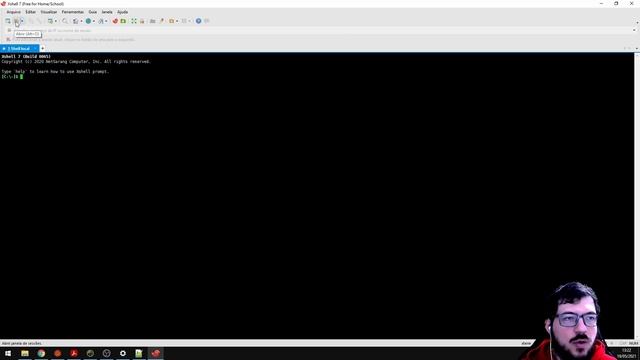
Task: Open the Windows Start menu
Action: [8, 353]
